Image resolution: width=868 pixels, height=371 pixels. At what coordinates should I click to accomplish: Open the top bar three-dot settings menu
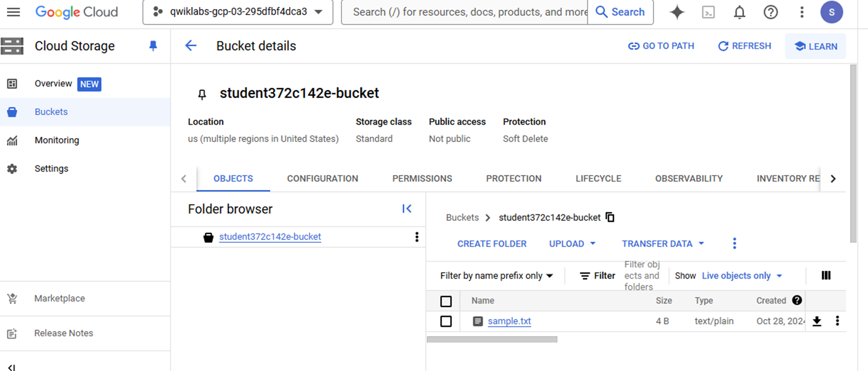[x=802, y=12]
